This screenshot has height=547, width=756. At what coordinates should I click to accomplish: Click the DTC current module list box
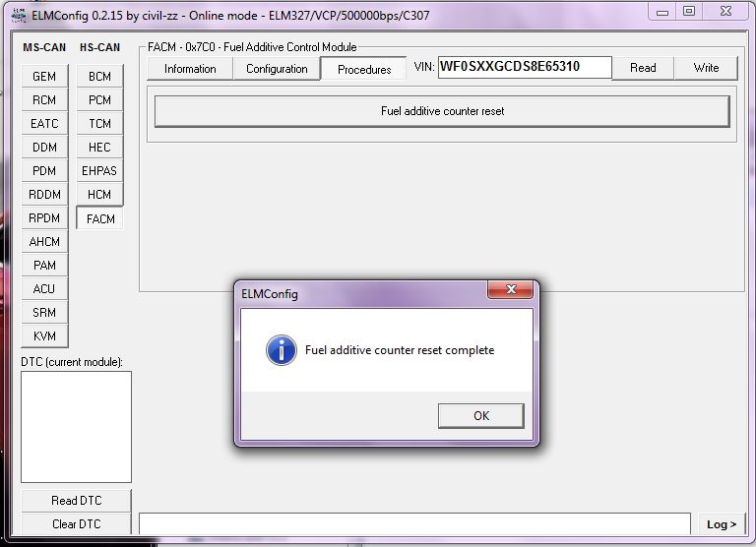[76, 427]
